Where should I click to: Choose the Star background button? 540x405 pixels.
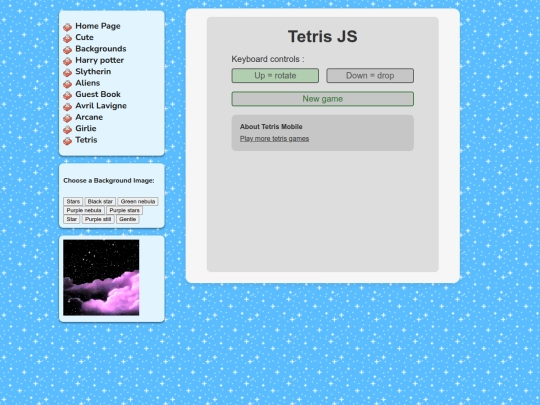72,219
